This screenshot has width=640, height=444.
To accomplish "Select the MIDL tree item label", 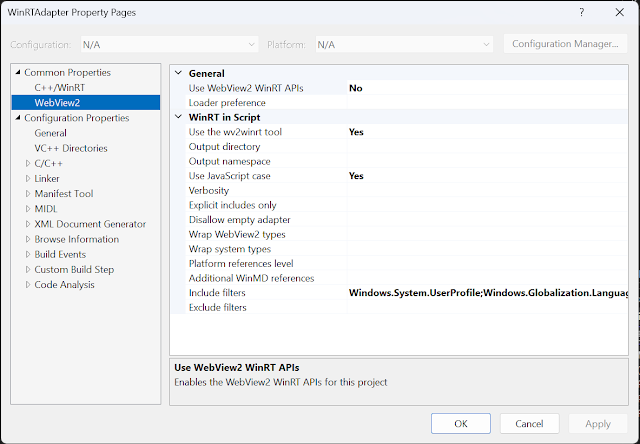I will tap(46, 209).
